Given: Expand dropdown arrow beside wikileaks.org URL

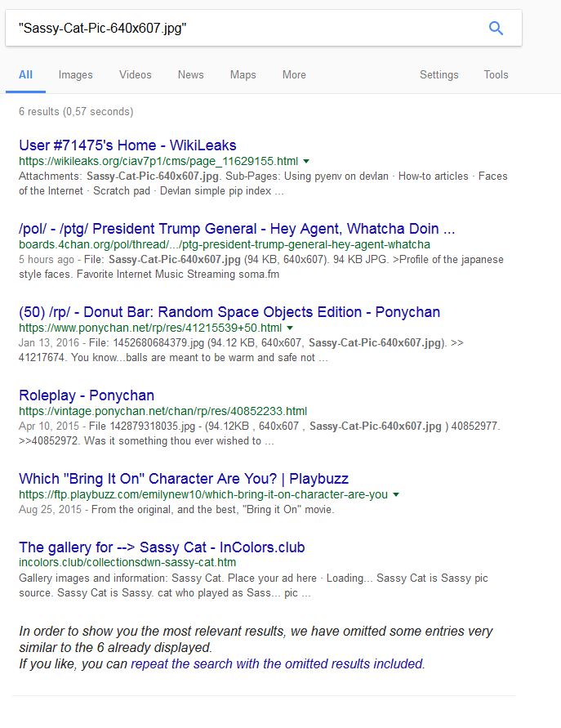Looking at the screenshot, I should point(306,161).
